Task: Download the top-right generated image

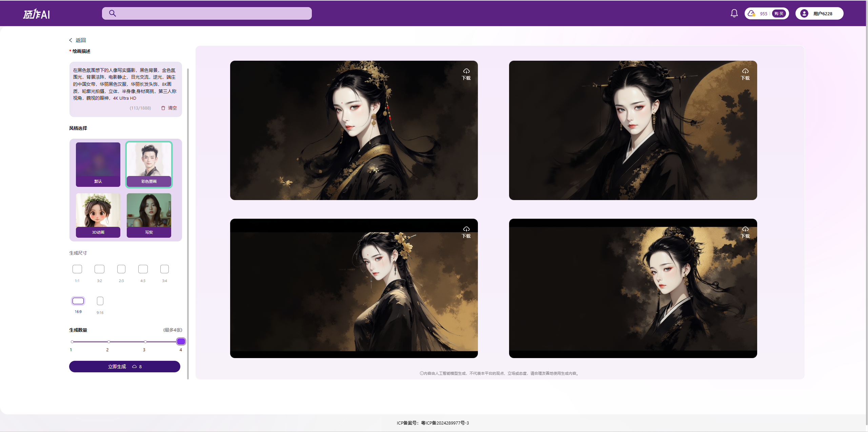Action: pyautogui.click(x=745, y=74)
